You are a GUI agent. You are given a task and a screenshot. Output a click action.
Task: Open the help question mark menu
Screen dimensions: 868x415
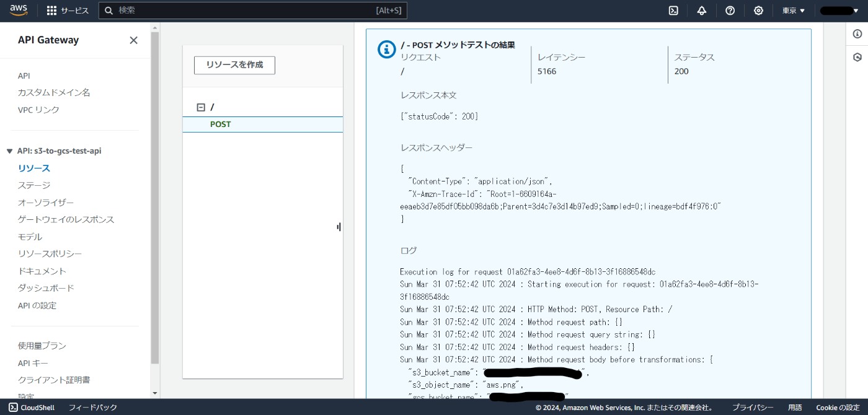coord(730,11)
